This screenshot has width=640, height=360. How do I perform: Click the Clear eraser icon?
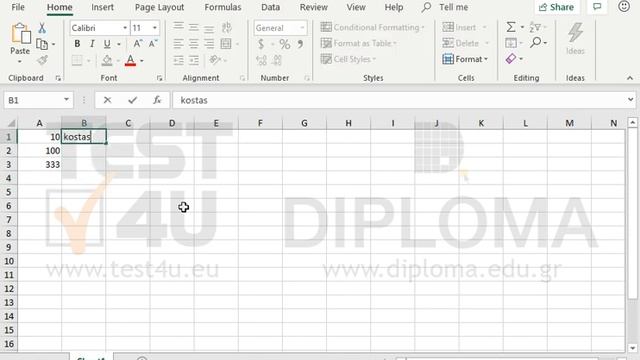(x=511, y=59)
